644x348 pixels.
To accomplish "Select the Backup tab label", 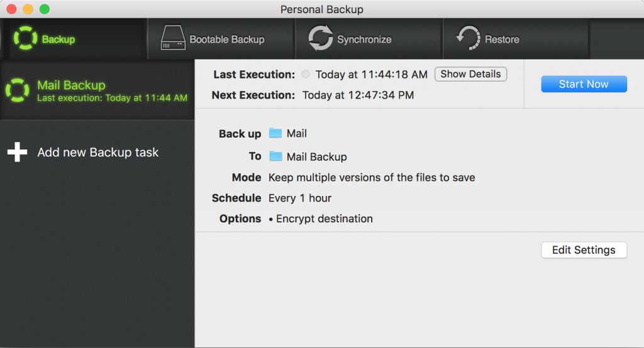I will point(58,40).
